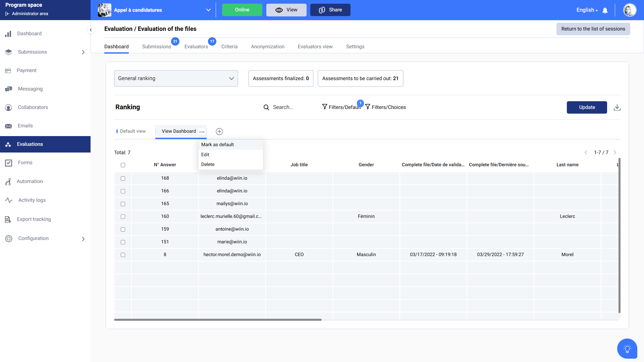Open the lightbulb help widget
The height and width of the screenshot is (362, 644).
(627, 349)
